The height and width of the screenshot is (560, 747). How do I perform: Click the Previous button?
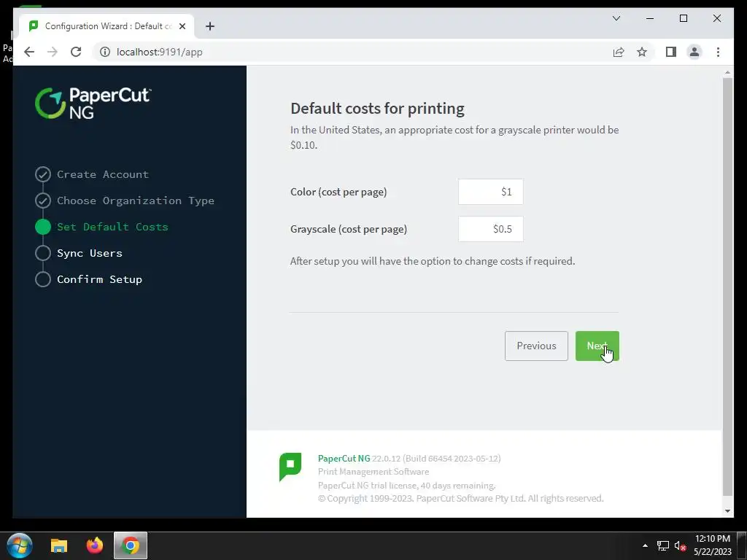pyautogui.click(x=536, y=346)
